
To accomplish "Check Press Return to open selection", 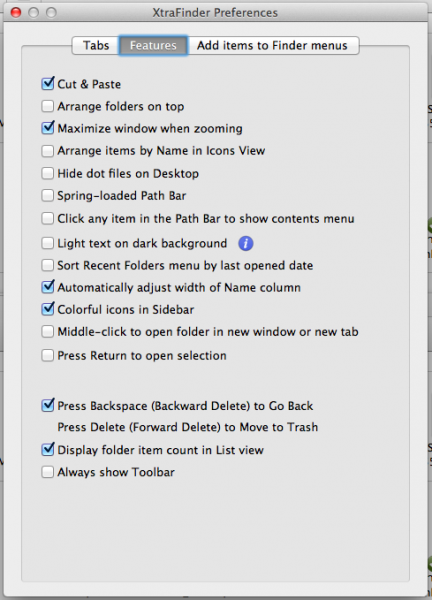I will click(x=47, y=355).
